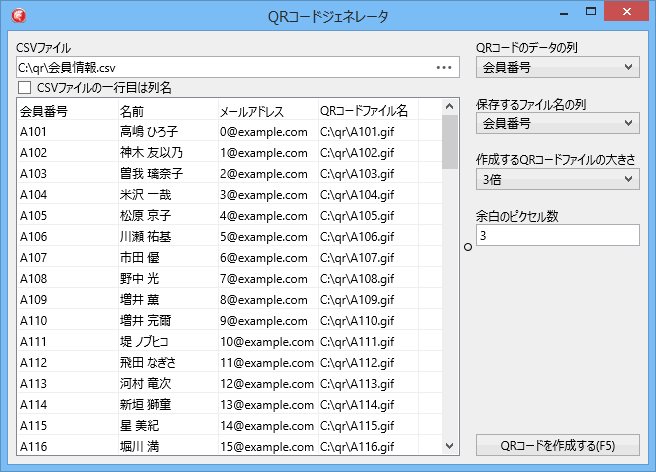Click the メールアドレス column header
Screen dimensions: 656x472
point(266,111)
